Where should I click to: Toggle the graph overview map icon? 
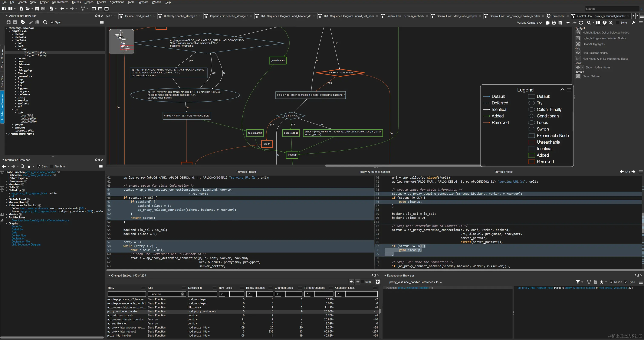pos(598,23)
